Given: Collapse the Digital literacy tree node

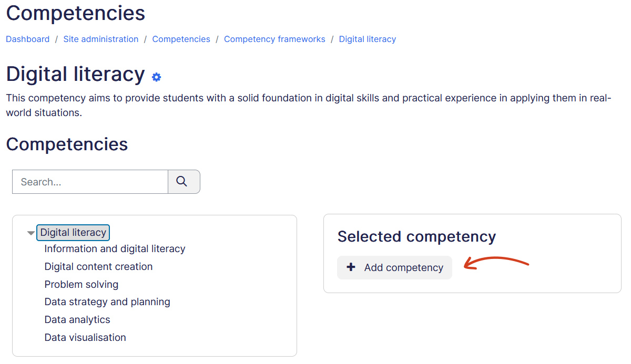Looking at the screenshot, I should coord(31,233).
